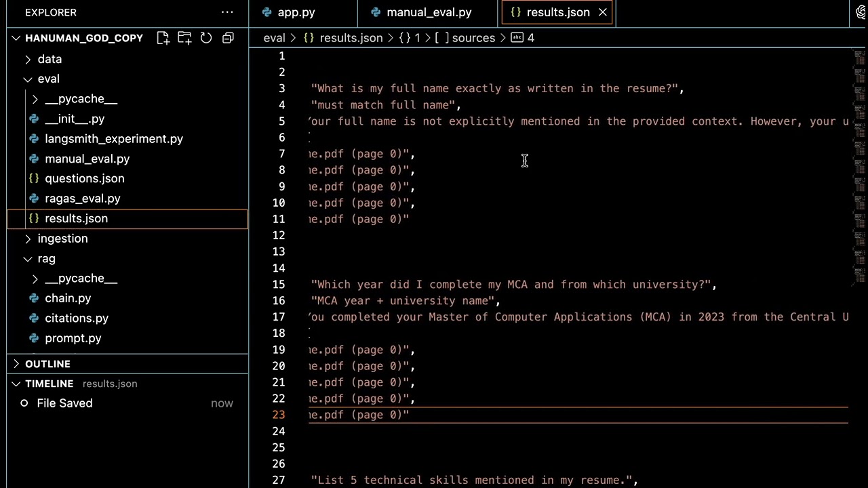The width and height of the screenshot is (868, 488).
Task: Close the results.json editor tab
Action: tap(602, 12)
